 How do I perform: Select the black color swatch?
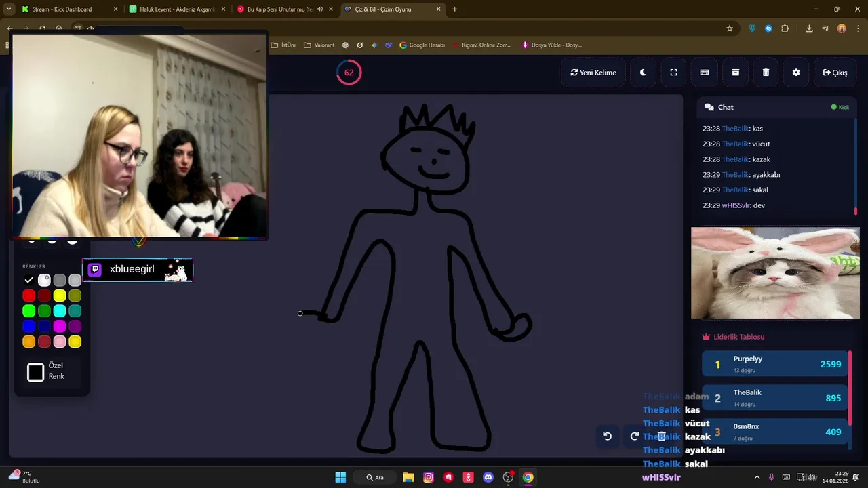[x=28, y=280]
